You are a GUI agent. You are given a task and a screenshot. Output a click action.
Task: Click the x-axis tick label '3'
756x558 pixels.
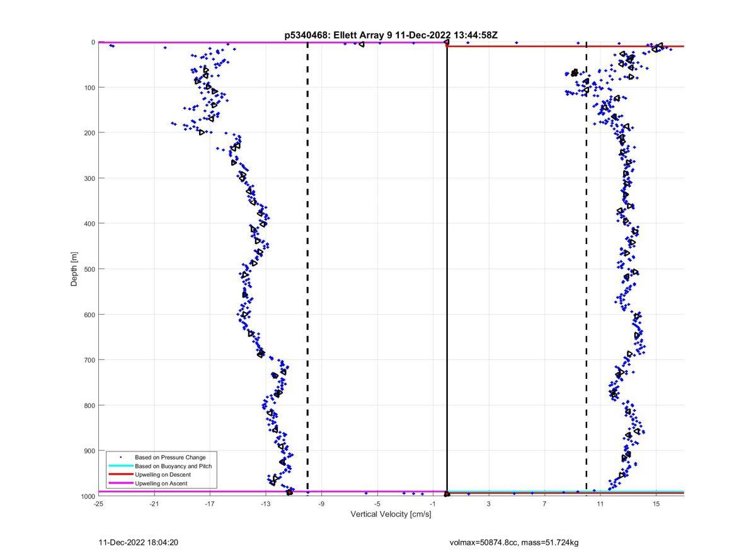(x=489, y=504)
